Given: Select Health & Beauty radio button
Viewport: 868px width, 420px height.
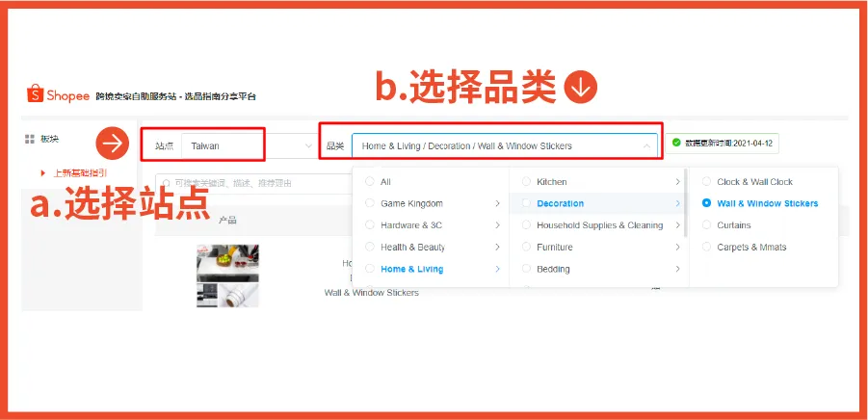Looking at the screenshot, I should pyautogui.click(x=369, y=247).
